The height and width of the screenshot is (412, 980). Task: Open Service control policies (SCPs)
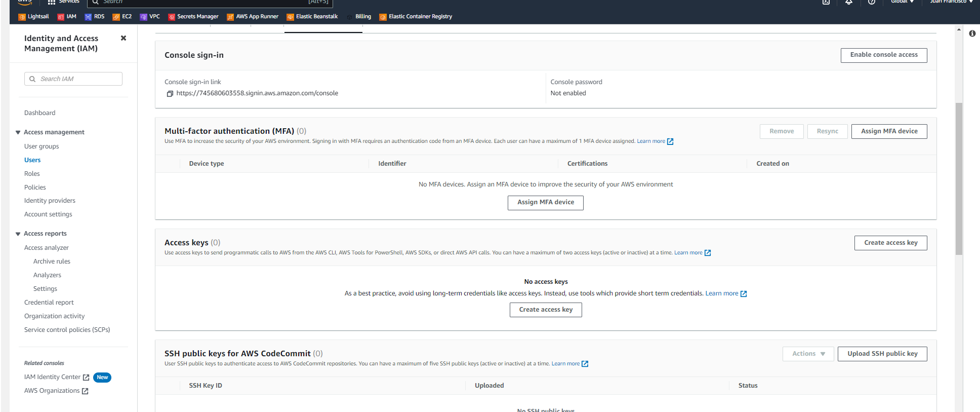67,330
